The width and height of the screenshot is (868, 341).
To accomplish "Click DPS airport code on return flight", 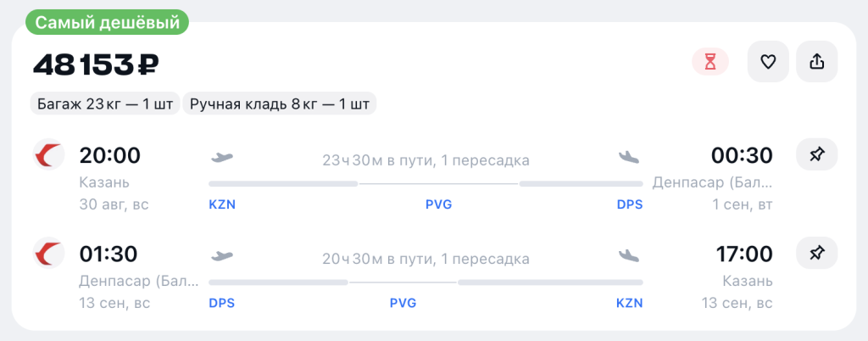I will [222, 303].
